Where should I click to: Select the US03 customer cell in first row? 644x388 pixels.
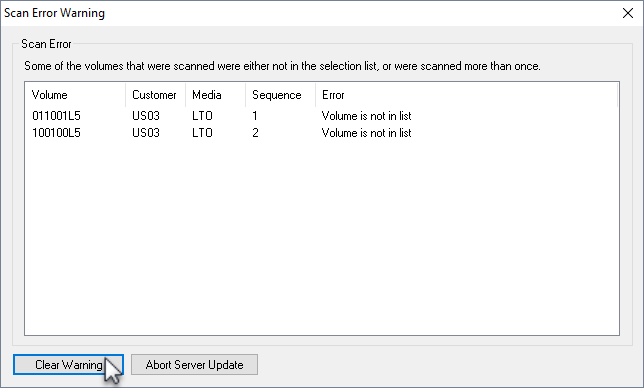pyautogui.click(x=146, y=116)
